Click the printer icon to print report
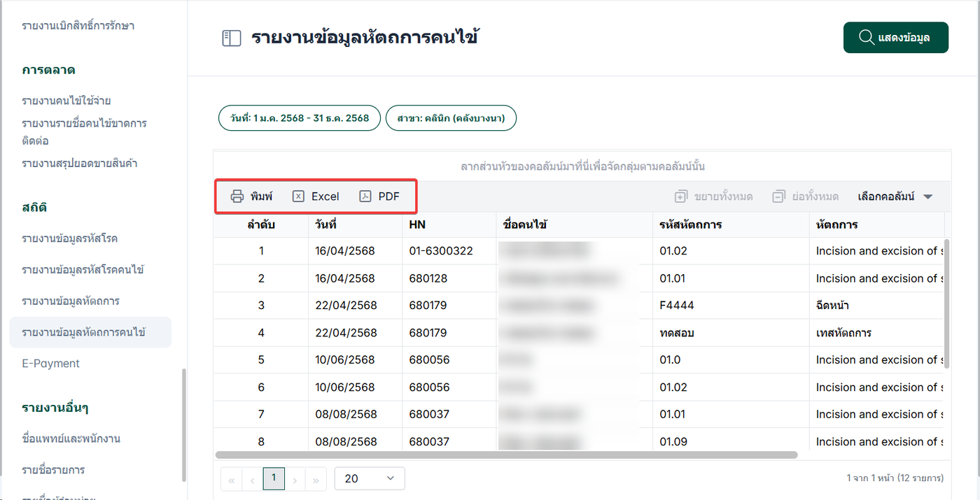This screenshot has height=500, width=980. 237,197
